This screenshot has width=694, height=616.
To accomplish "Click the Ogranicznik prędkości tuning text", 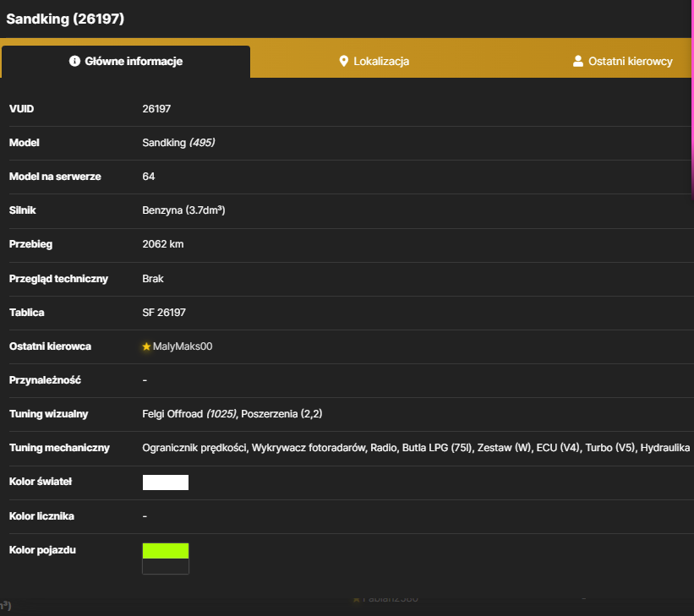I will [194, 448].
